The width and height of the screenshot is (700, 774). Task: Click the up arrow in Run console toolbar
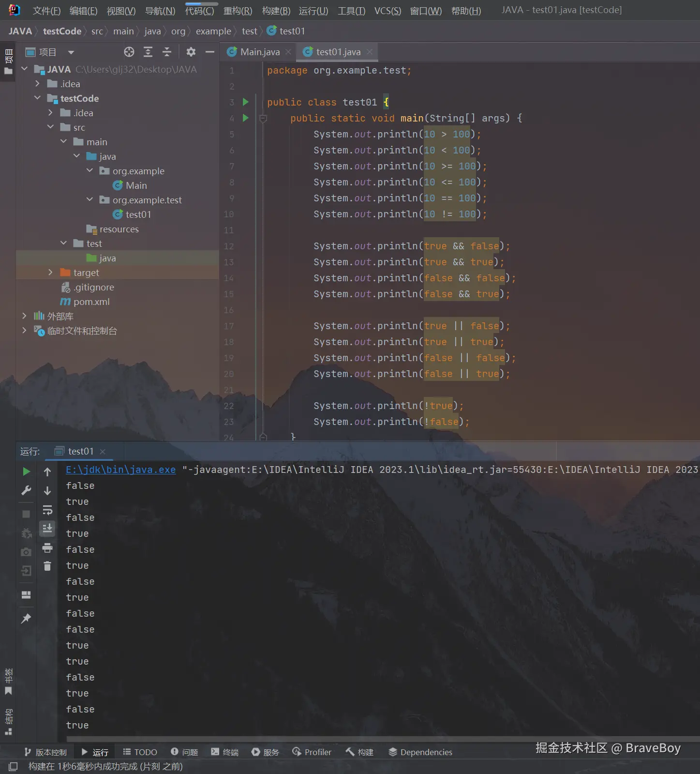pyautogui.click(x=47, y=471)
